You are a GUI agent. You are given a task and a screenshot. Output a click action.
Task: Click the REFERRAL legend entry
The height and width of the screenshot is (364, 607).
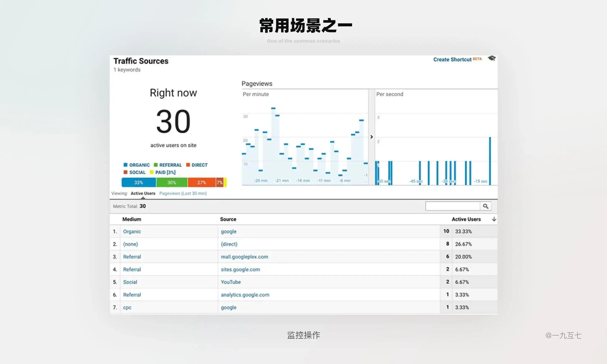click(x=168, y=165)
